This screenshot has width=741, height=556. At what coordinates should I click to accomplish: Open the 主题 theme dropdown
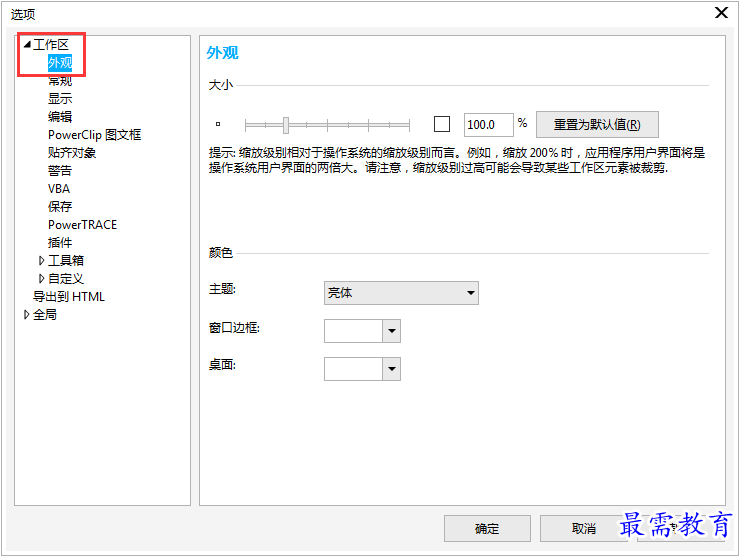[x=401, y=293]
